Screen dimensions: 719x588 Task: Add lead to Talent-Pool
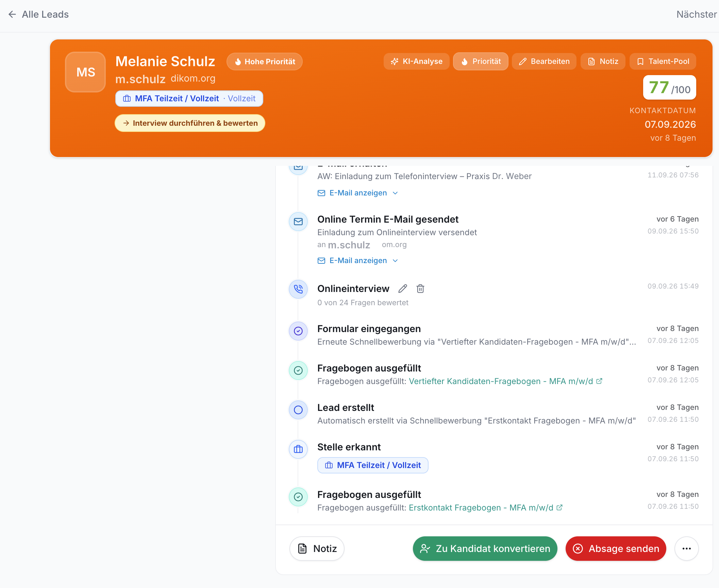click(x=663, y=61)
